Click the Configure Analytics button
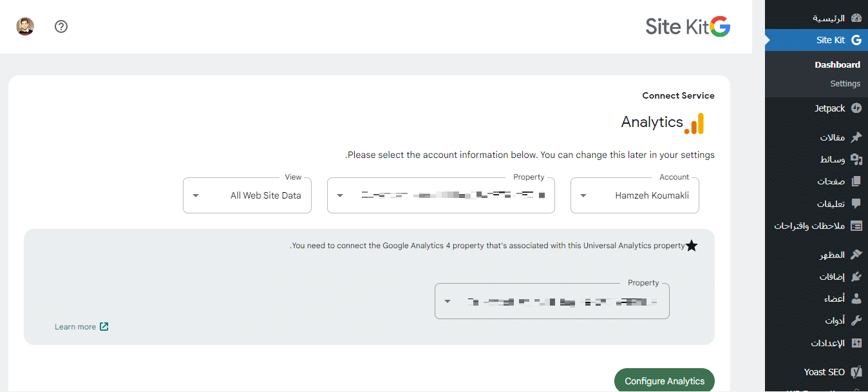The width and height of the screenshot is (868, 392). tap(664, 381)
